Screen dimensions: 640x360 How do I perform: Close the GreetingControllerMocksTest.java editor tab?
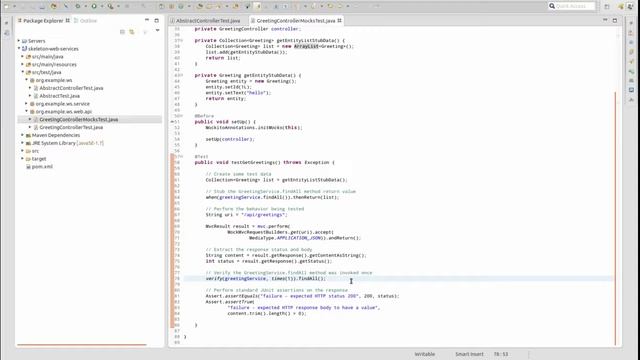point(339,20)
